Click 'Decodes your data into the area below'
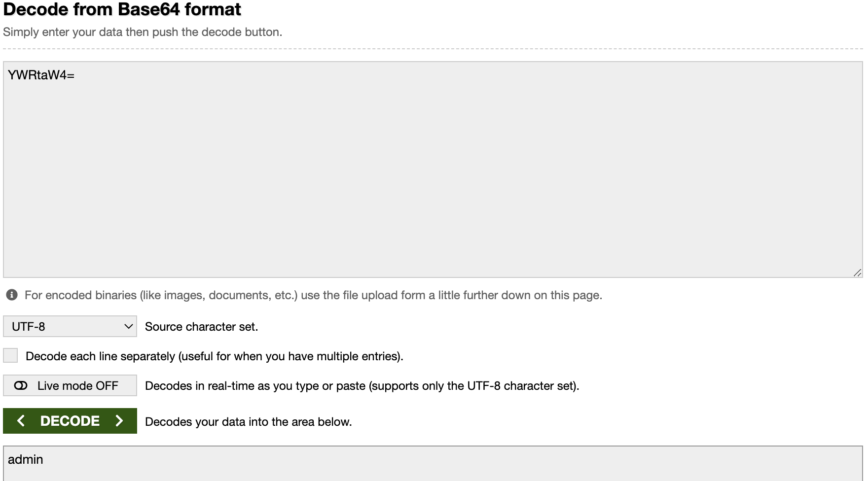 pyautogui.click(x=248, y=422)
